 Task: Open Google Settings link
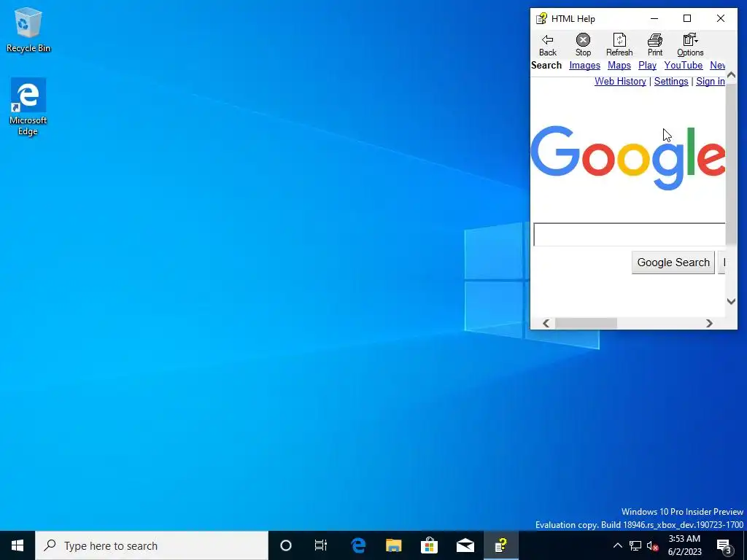tap(671, 82)
